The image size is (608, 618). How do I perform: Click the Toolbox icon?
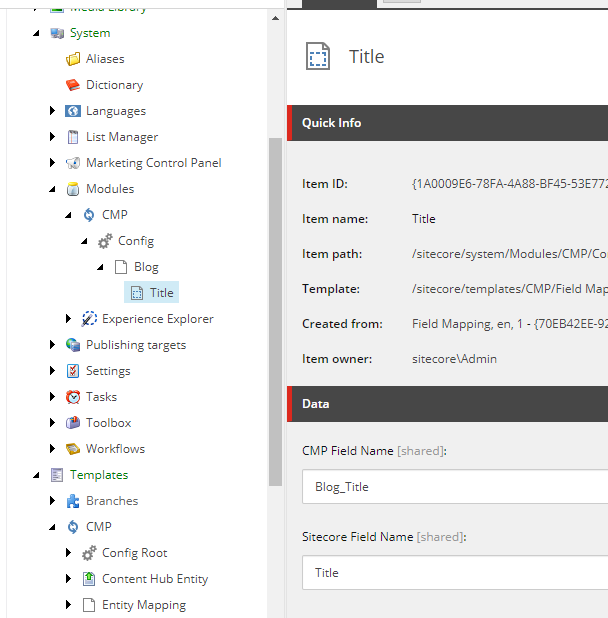click(73, 423)
